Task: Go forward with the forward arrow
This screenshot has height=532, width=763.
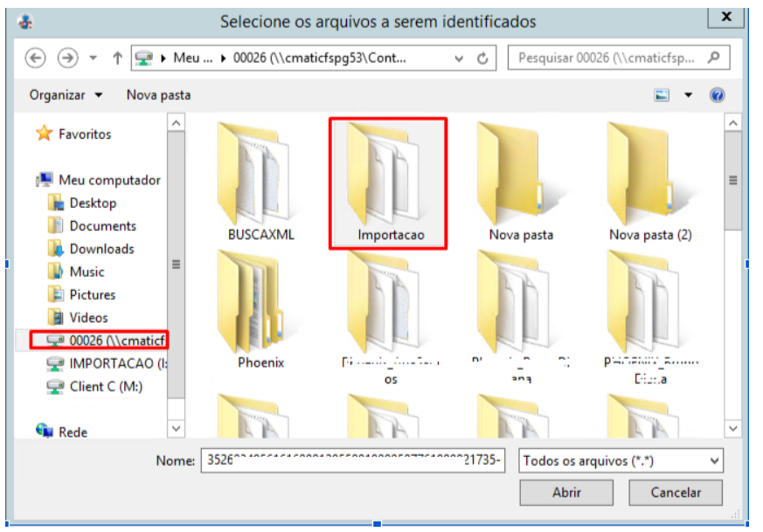Action: pos(67,59)
